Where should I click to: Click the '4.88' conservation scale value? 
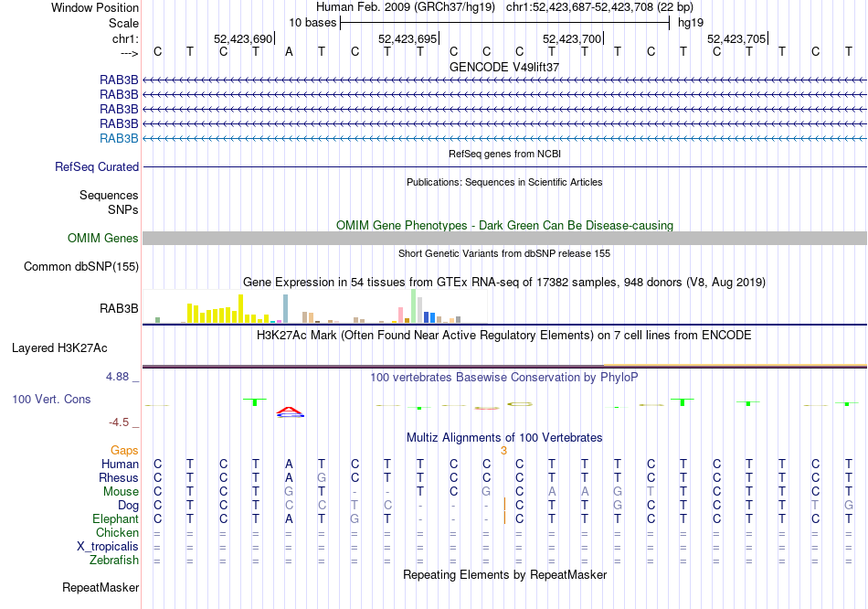117,377
